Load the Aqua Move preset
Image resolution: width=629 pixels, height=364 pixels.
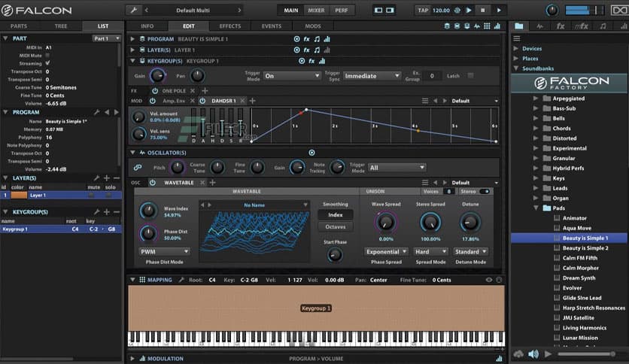click(576, 228)
